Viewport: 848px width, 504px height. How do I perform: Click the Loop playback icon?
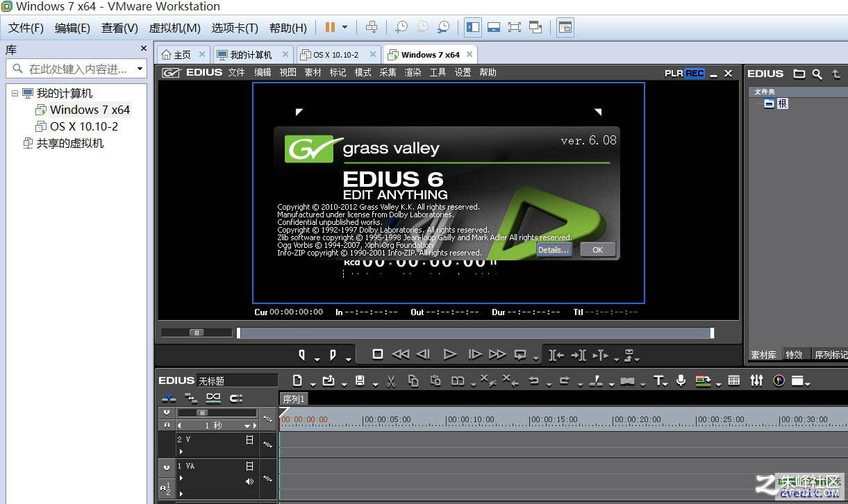[520, 354]
